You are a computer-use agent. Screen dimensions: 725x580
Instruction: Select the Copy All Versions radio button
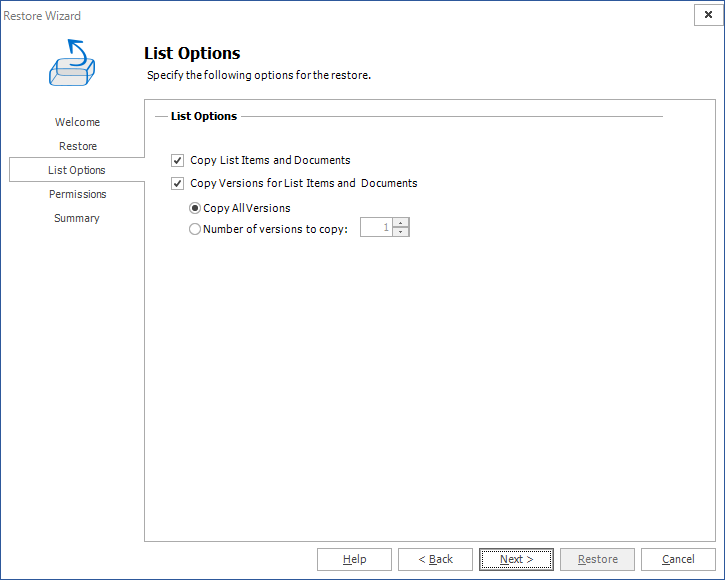tap(195, 209)
